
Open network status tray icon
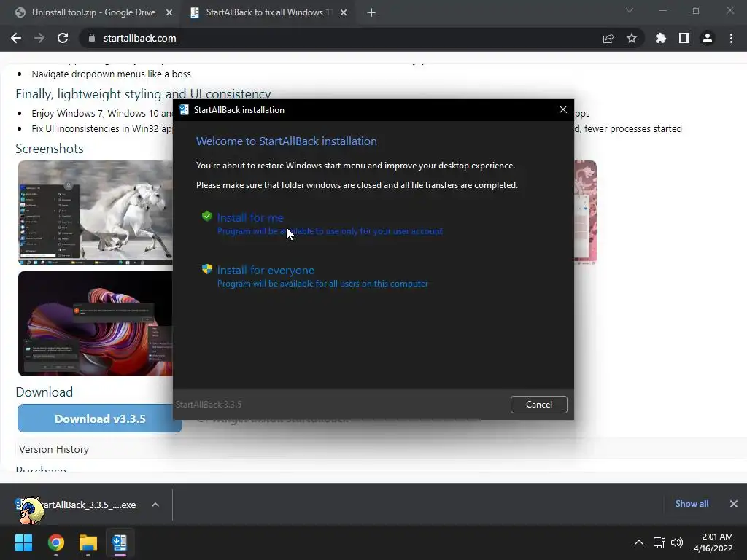click(x=659, y=542)
